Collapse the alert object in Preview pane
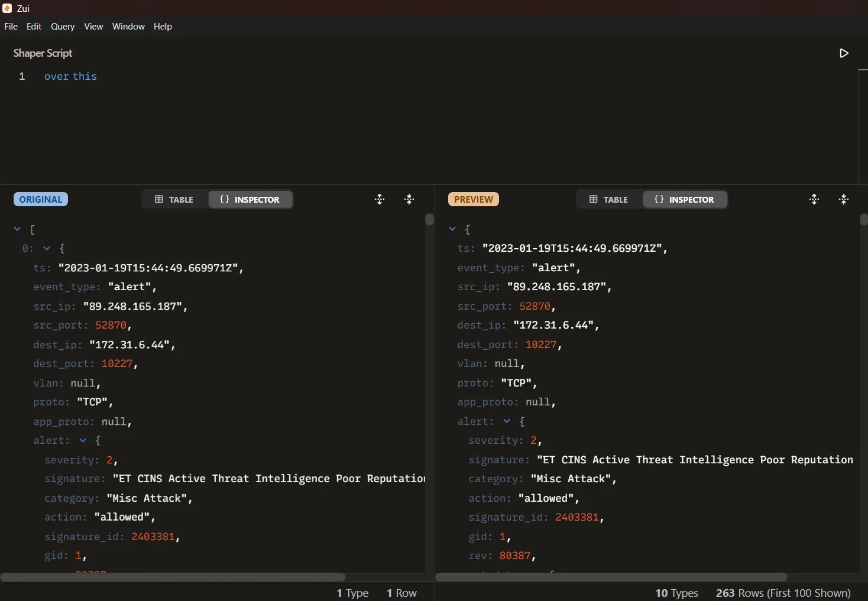This screenshot has width=868, height=601. pyautogui.click(x=506, y=421)
